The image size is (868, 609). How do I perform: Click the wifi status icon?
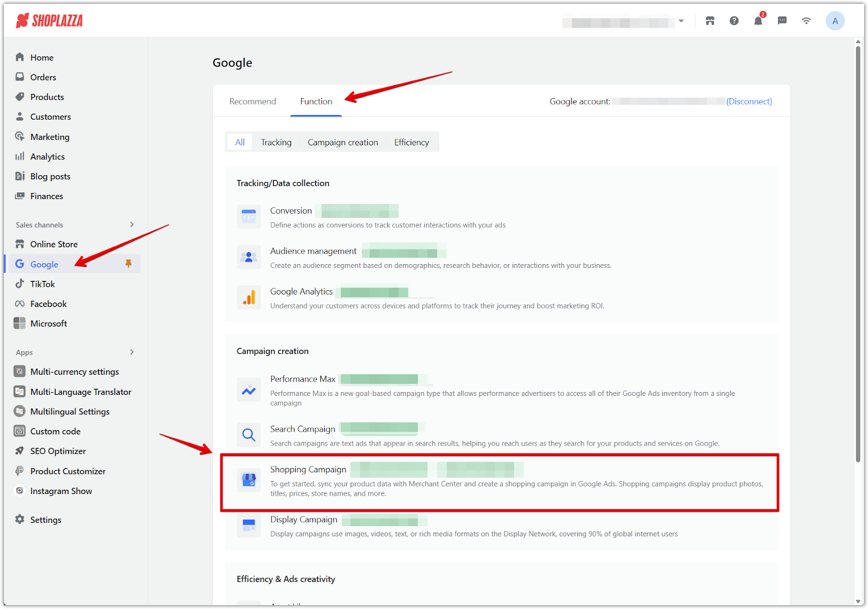pyautogui.click(x=806, y=21)
